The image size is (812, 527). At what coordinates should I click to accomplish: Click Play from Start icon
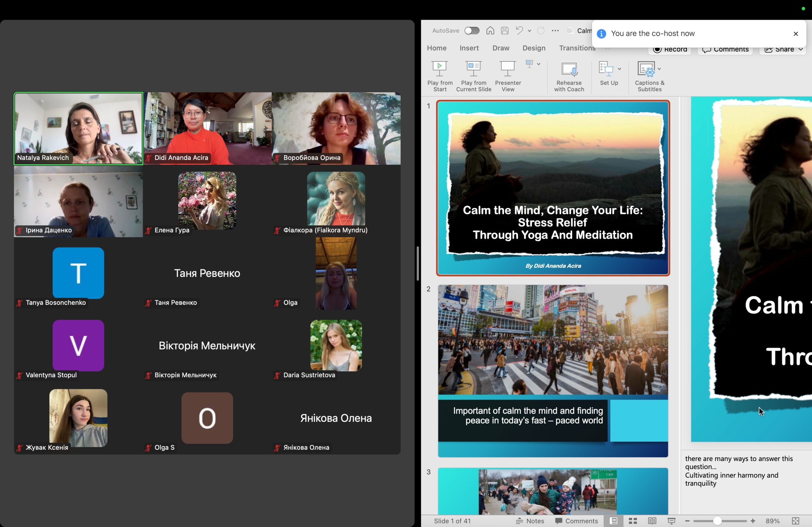[439, 68]
